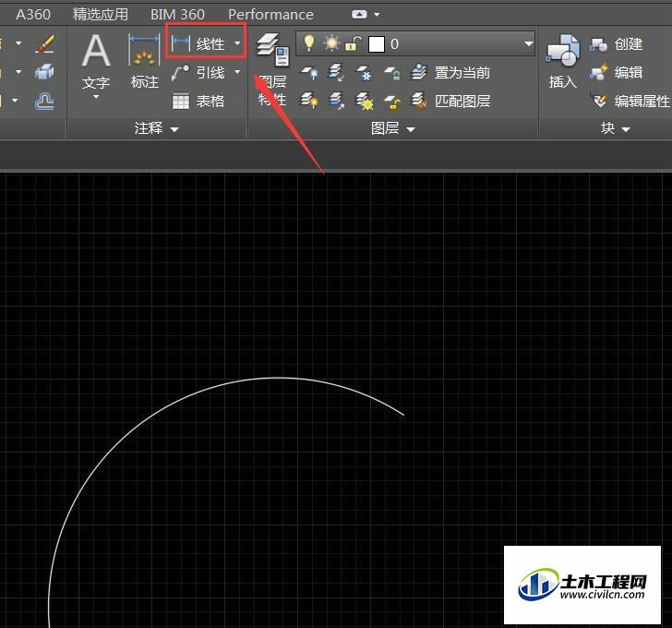Click the Layer Freeze icon
This screenshot has width=672, height=628.
365,73
